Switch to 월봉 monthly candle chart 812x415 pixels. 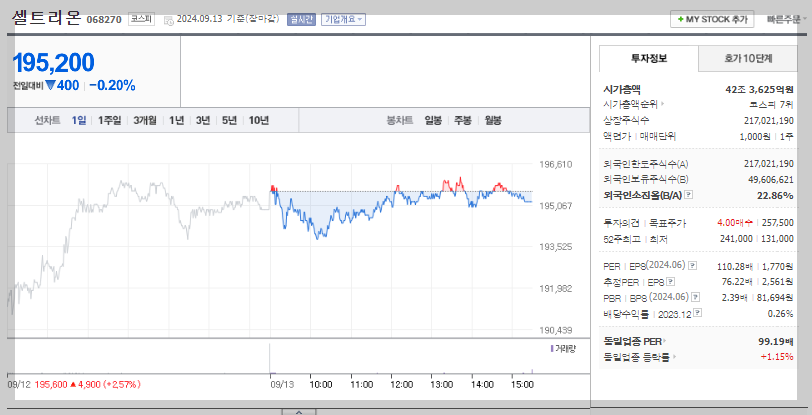tap(493, 121)
